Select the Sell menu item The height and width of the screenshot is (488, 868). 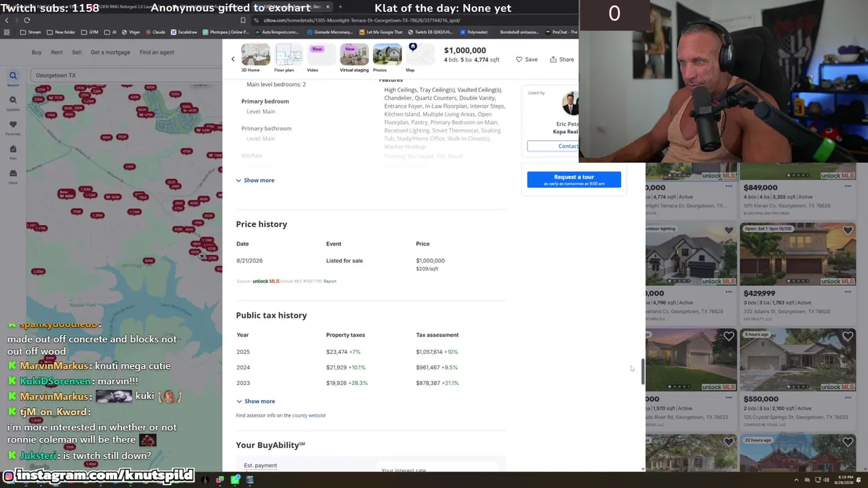[77, 52]
